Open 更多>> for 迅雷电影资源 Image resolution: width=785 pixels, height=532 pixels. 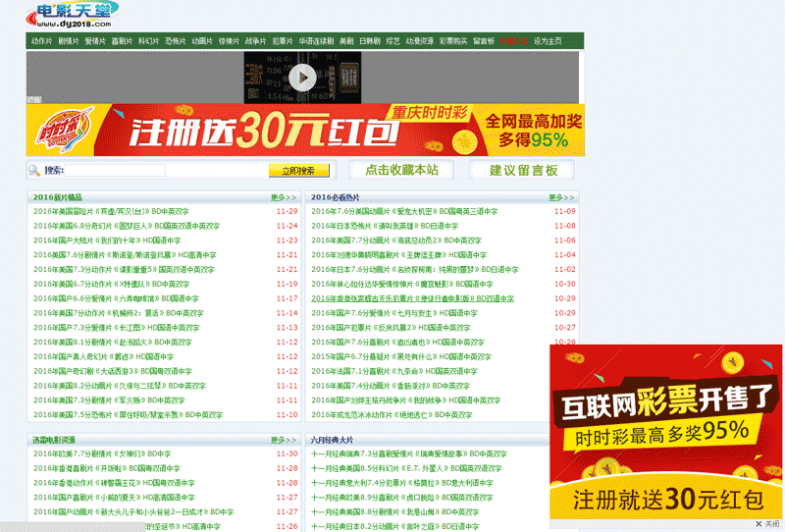[x=284, y=440]
